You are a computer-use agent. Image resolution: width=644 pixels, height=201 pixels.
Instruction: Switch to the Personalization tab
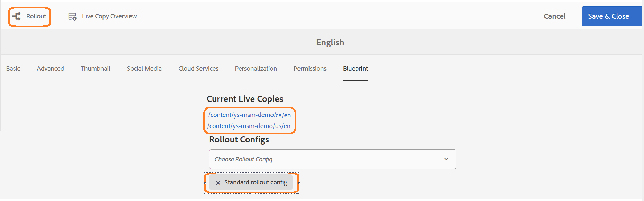(x=256, y=69)
